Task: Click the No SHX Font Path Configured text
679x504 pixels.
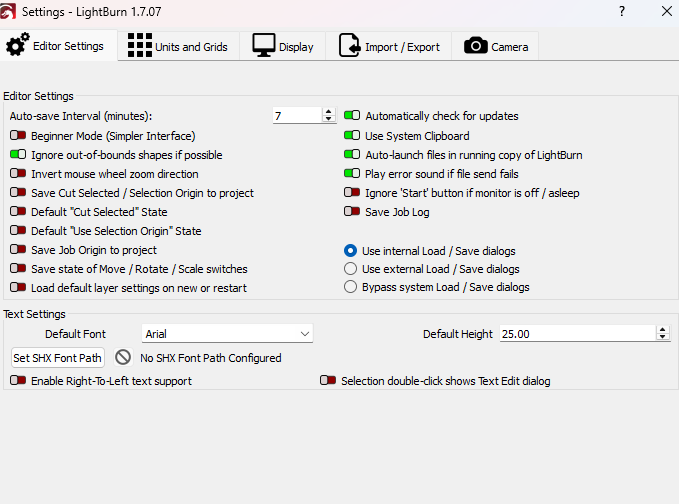Action: [210, 358]
